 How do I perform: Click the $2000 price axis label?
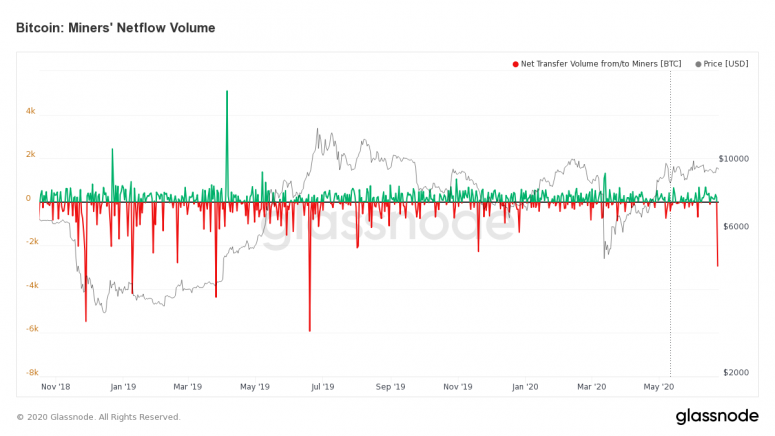point(735,372)
